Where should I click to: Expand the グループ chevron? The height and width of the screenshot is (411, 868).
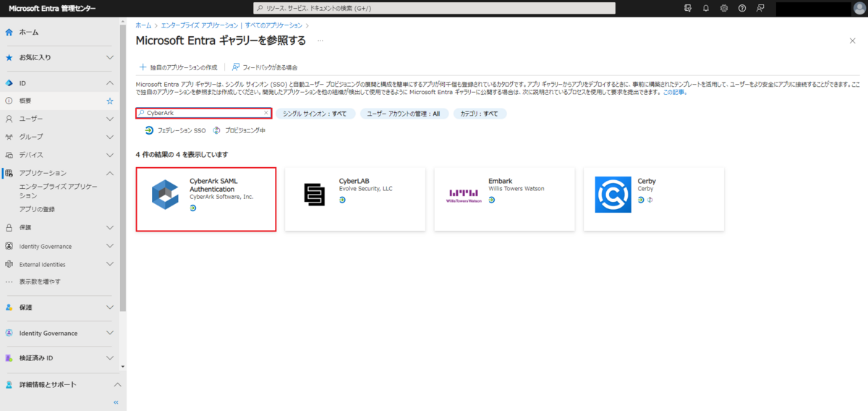[110, 137]
